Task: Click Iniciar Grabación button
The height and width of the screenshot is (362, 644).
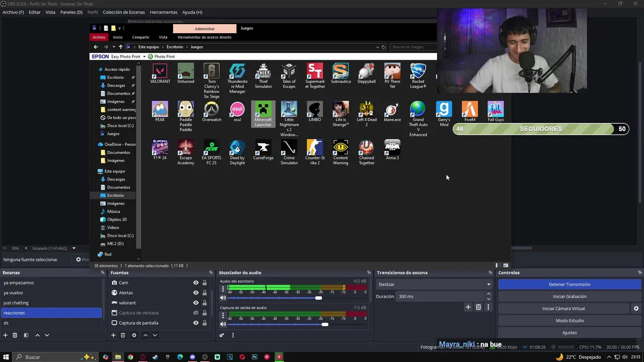Action: (x=570, y=296)
